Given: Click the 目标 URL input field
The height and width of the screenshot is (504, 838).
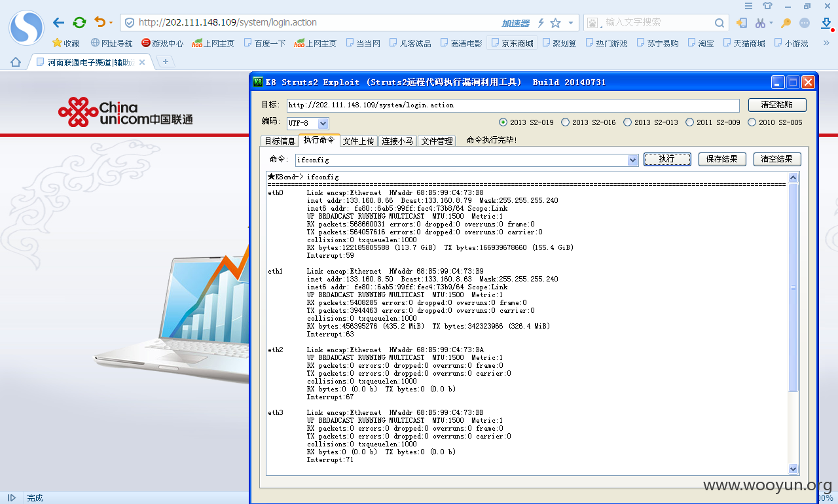Looking at the screenshot, I should pyautogui.click(x=513, y=105).
